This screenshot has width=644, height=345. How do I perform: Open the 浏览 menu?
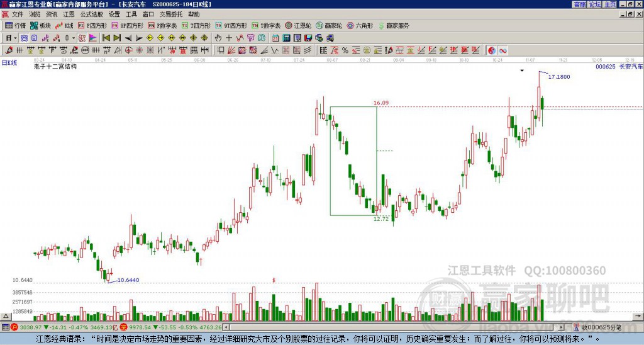click(x=35, y=14)
